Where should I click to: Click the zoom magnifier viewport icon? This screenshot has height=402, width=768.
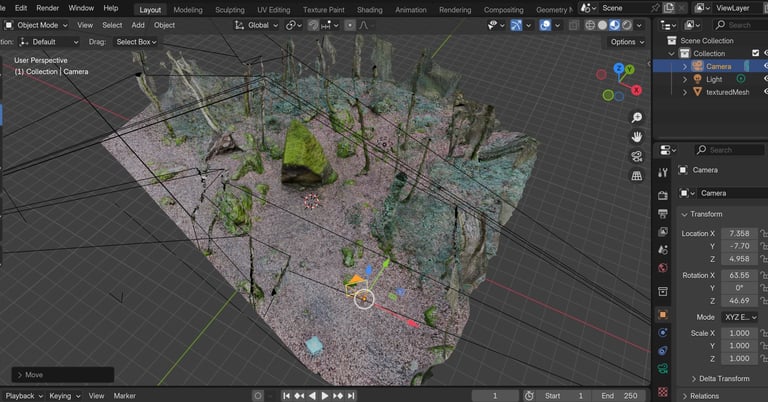[x=637, y=118]
